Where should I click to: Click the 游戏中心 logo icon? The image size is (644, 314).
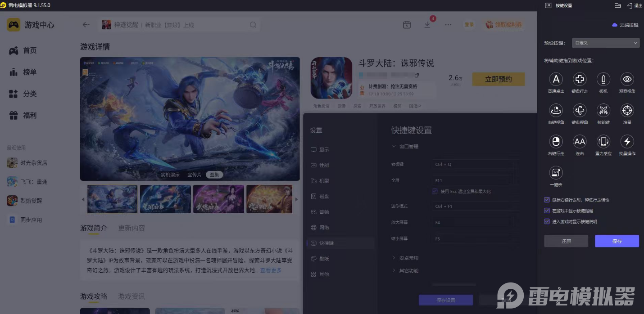coord(14,25)
